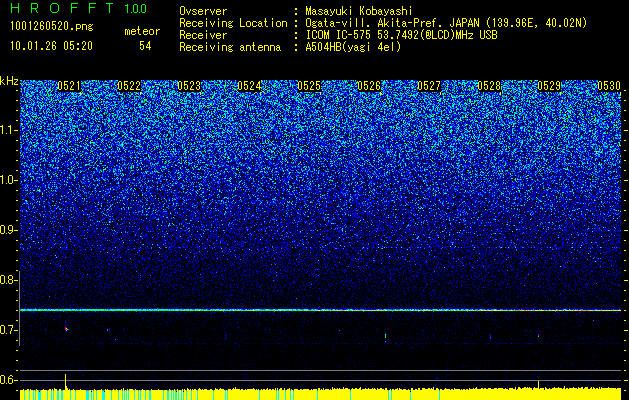Click the bright horizontal carrier line in spectrogram

tap(321, 310)
